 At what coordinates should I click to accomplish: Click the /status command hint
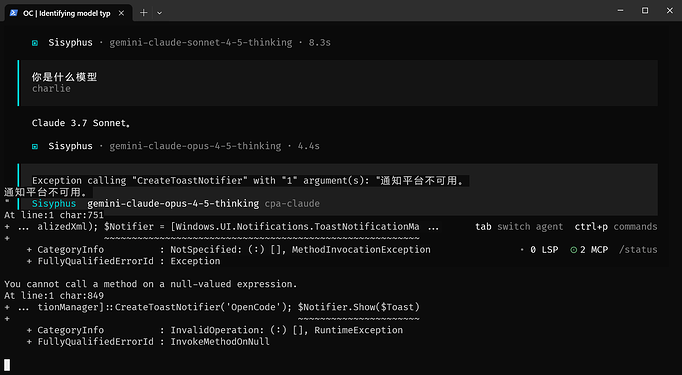click(638, 250)
